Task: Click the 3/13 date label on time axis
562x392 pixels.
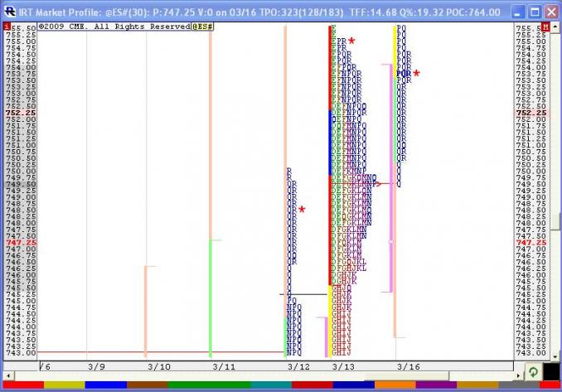Action: [x=342, y=365]
